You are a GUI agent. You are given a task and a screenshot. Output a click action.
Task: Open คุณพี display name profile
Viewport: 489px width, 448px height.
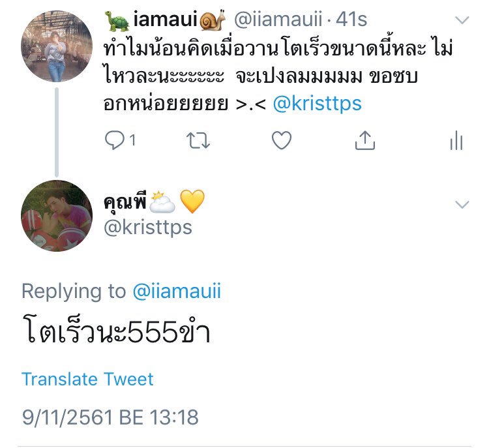coord(155,202)
